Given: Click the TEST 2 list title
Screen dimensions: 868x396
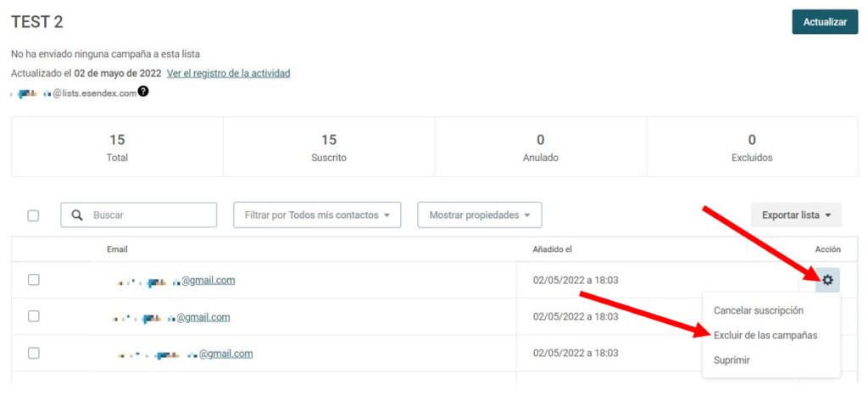Looking at the screenshot, I should point(37,22).
